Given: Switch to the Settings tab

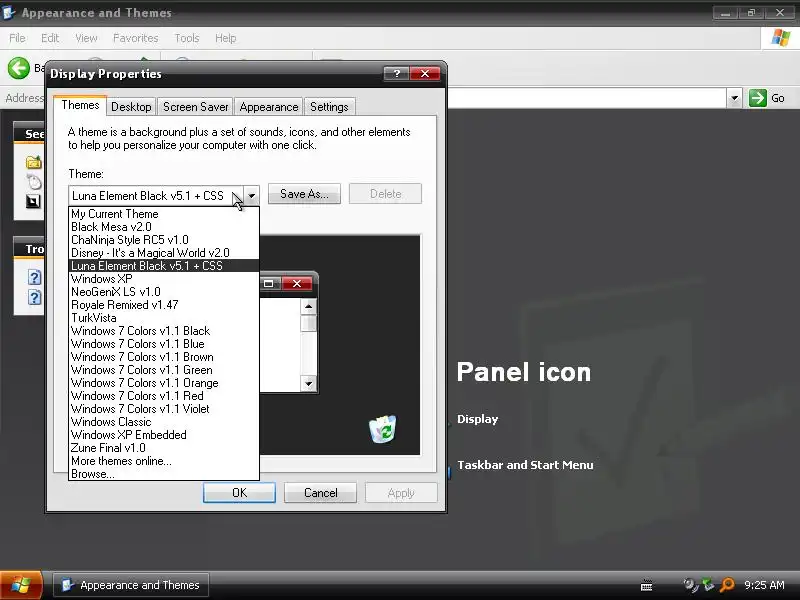Looking at the screenshot, I should click(x=329, y=107).
